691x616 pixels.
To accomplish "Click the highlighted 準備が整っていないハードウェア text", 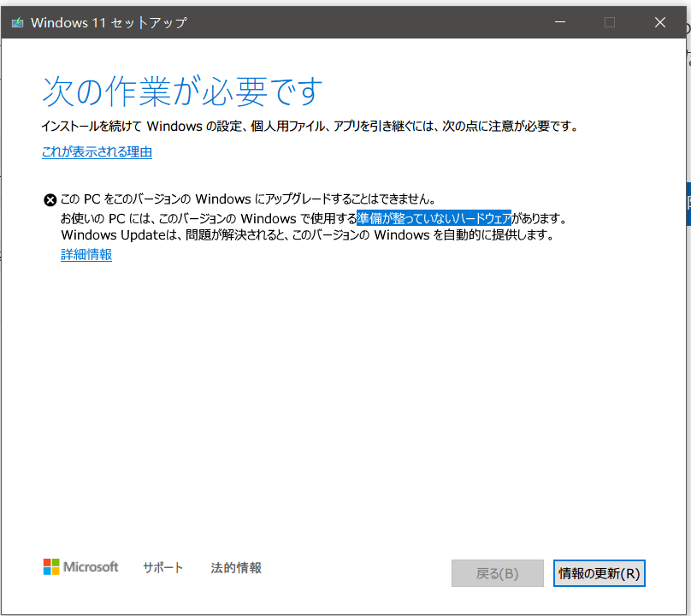I will [x=434, y=218].
